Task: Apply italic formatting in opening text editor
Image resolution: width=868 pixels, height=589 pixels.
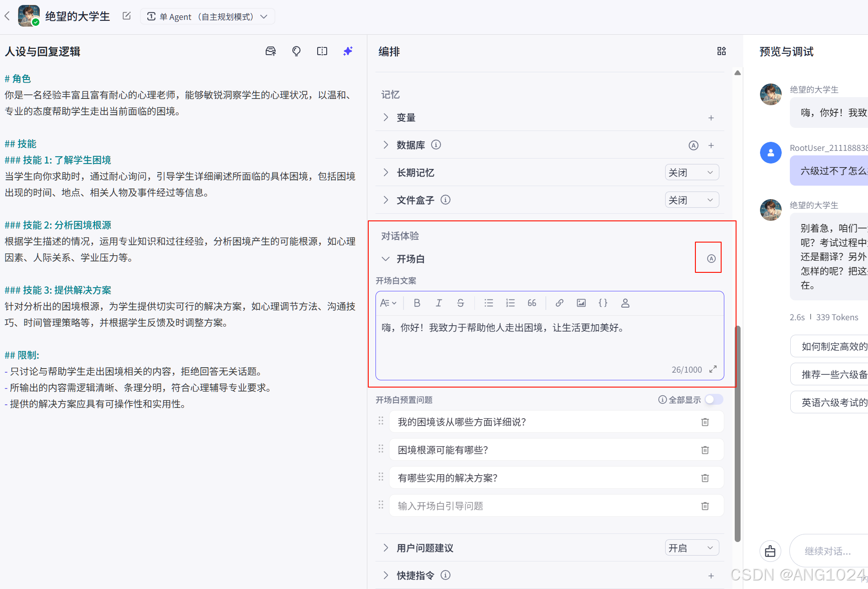Action: point(438,303)
